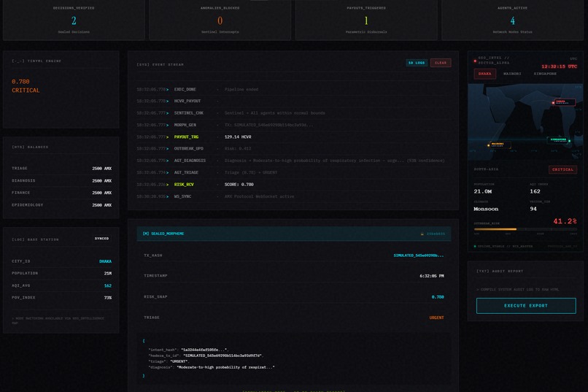The height and width of the screenshot is (392, 588).
Task: Select the HCVR_PAYOUT log entry
Action: pos(293,101)
